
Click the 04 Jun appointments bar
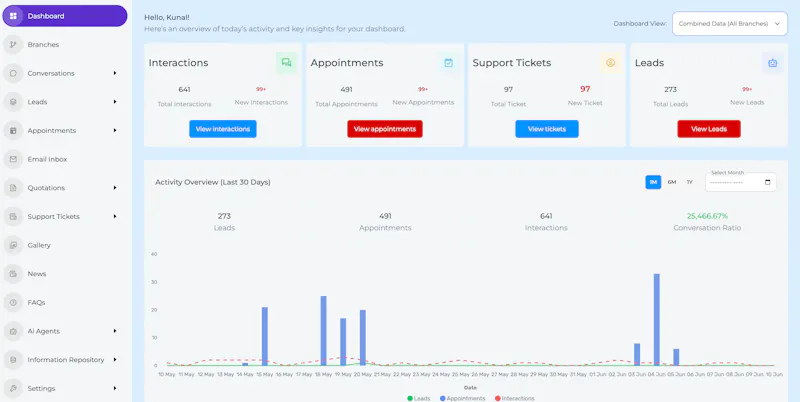[657, 320]
